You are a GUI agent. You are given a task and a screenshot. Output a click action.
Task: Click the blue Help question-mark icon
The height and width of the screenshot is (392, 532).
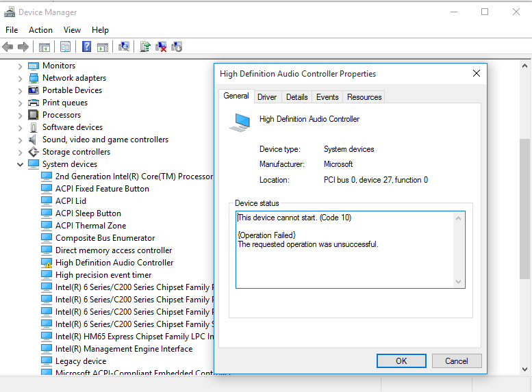[86, 47]
